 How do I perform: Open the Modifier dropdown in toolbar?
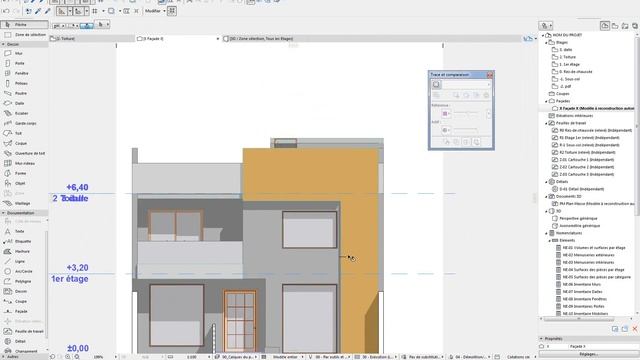tap(156, 11)
